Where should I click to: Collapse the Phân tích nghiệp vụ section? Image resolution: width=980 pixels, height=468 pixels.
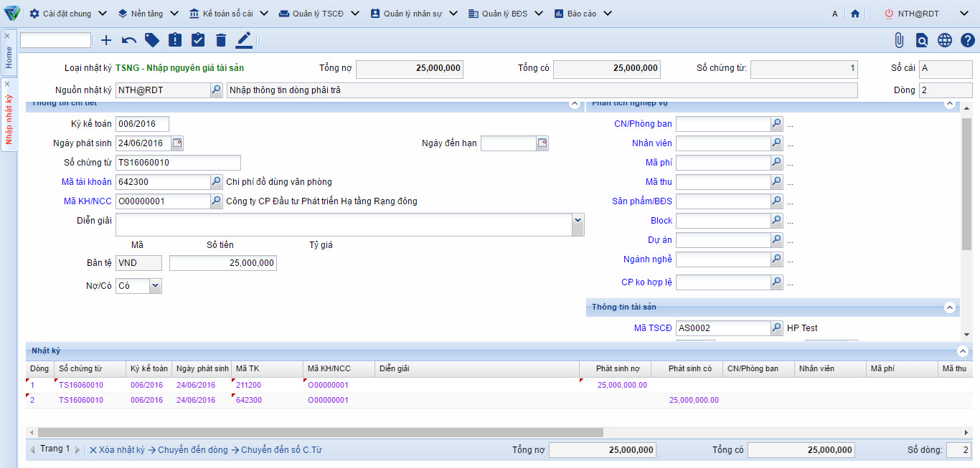[x=950, y=104]
